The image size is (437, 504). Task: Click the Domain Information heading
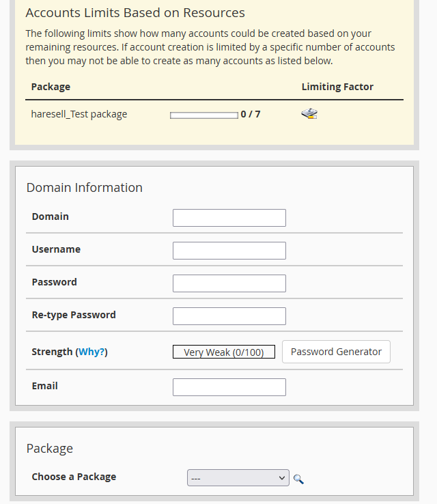[x=84, y=187]
